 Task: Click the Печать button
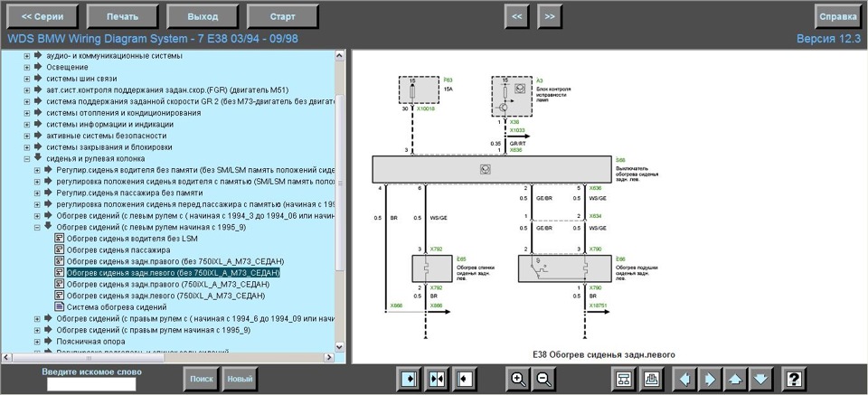point(122,16)
